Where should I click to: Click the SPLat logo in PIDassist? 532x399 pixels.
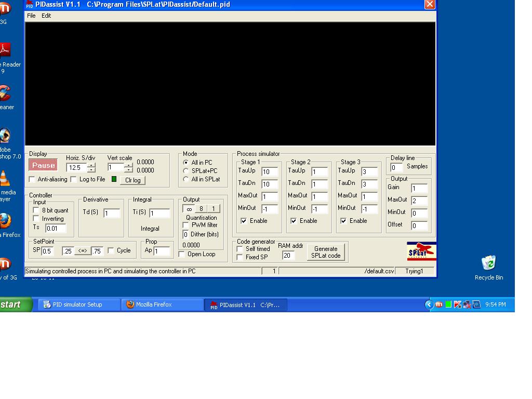[421, 251]
